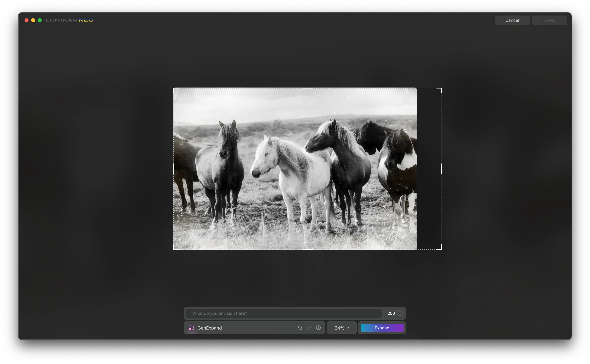The image size is (590, 364).
Task: Click the circular progress indicator beside 256
Action: point(400,313)
